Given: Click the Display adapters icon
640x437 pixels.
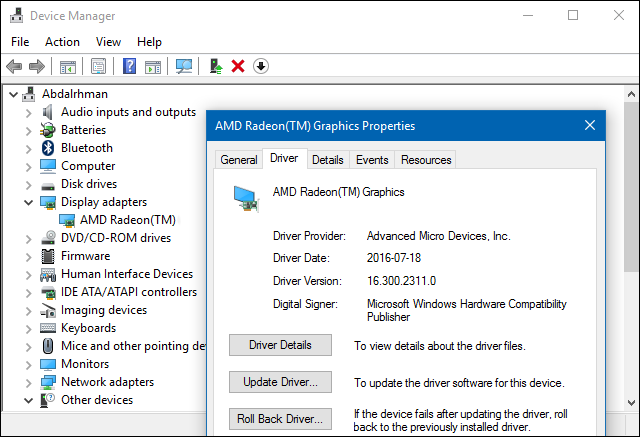Looking at the screenshot, I should tap(48, 202).
